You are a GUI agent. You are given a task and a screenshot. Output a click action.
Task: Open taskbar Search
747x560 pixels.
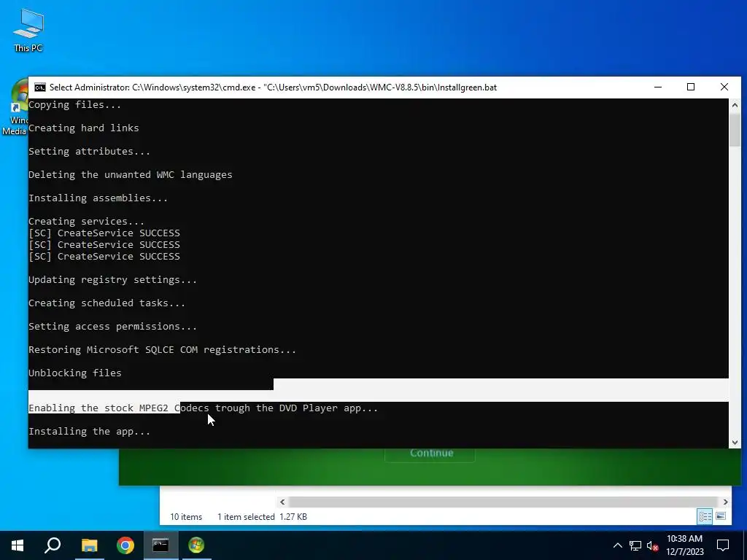click(53, 545)
